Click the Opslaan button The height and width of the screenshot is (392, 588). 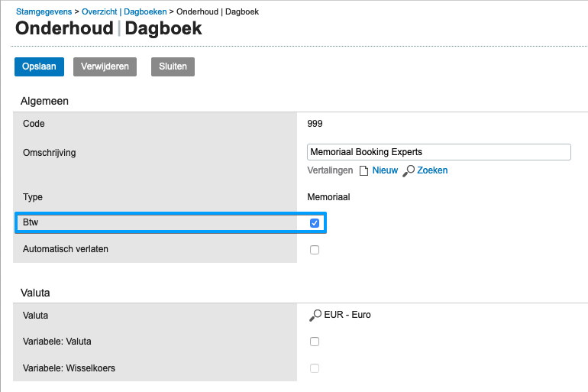39,66
